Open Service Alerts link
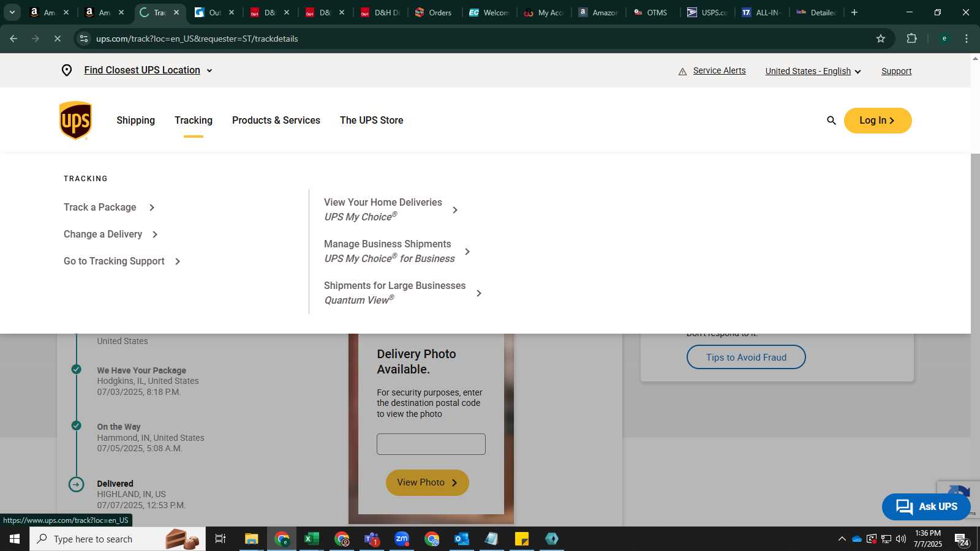The image size is (980, 551). pyautogui.click(x=720, y=70)
